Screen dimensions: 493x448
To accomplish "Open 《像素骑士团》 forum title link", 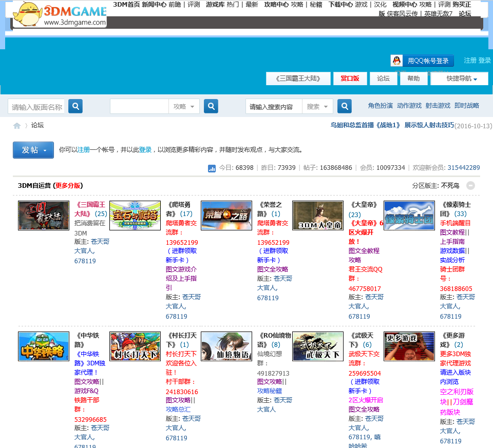I will click(x=456, y=209).
